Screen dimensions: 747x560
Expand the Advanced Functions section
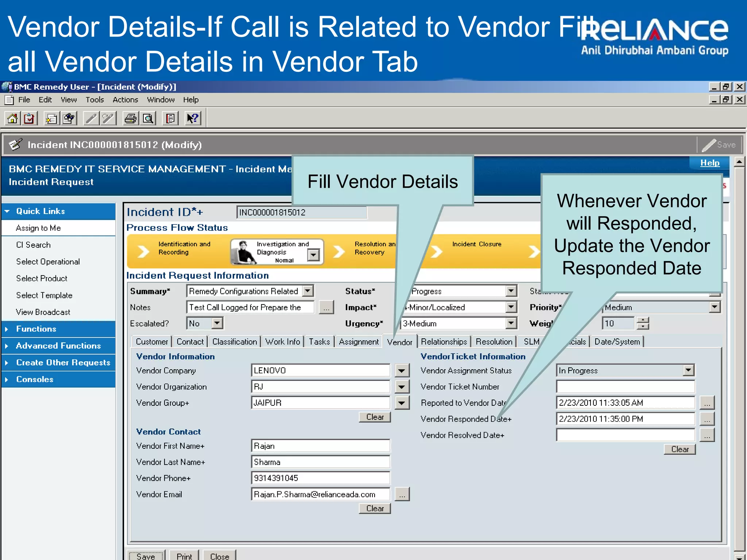click(x=7, y=346)
